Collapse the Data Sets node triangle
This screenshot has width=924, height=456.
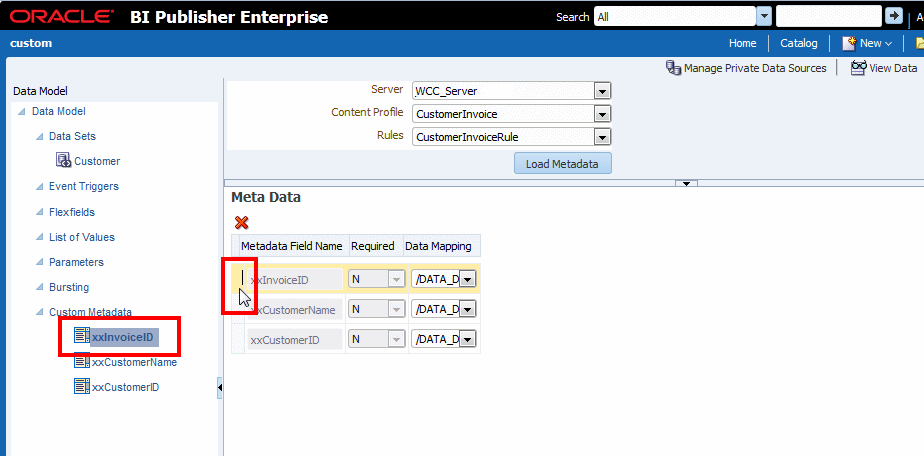point(39,137)
